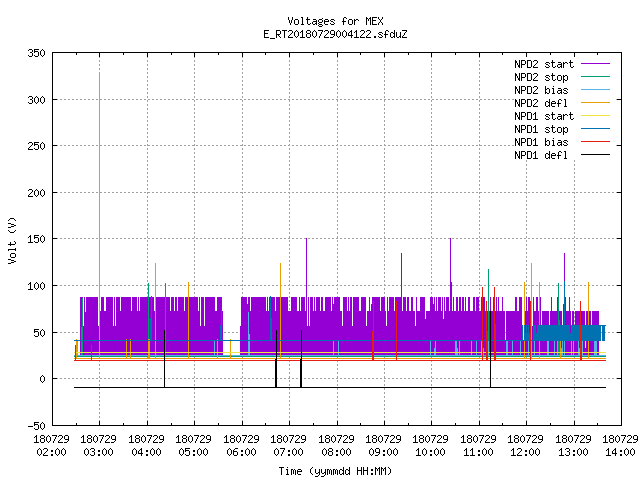Click the orange NPD2 defl legend line
This screenshot has width=640, height=480.
click(595, 102)
